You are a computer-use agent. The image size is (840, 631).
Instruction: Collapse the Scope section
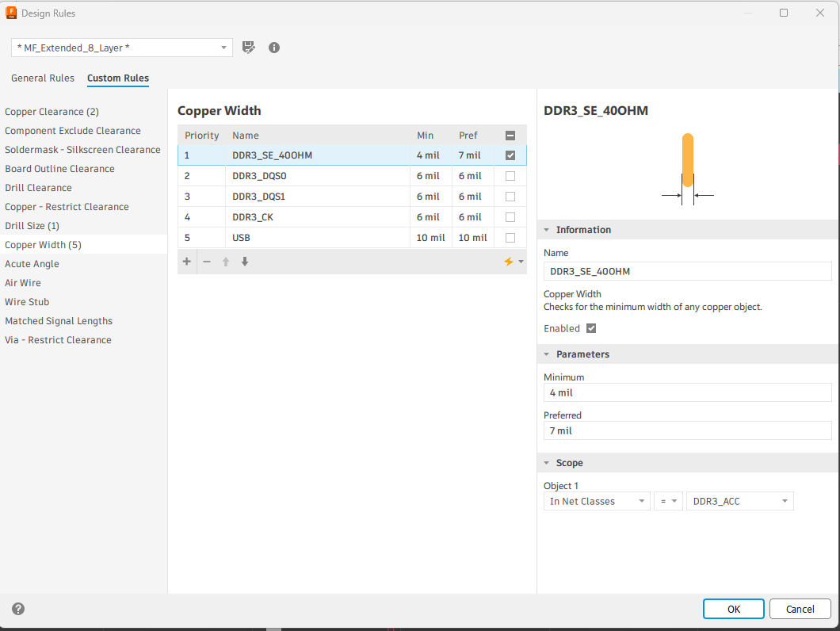tap(547, 463)
